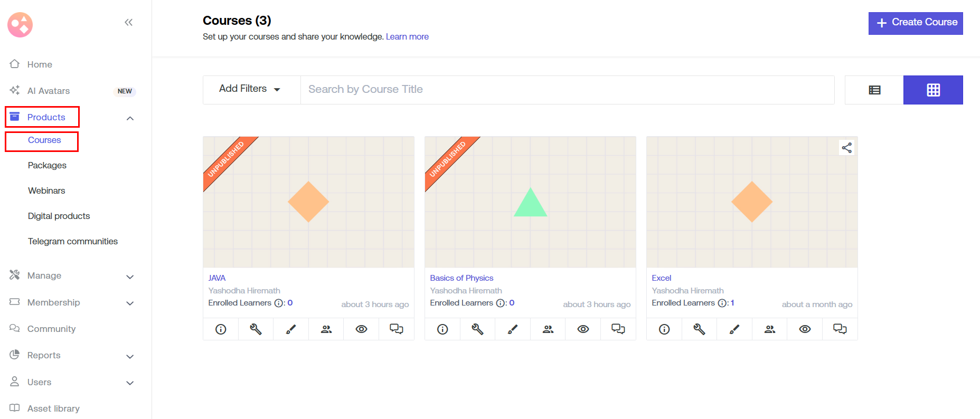
Task: Preview the JAVA course with the eye icon
Action: click(361, 329)
